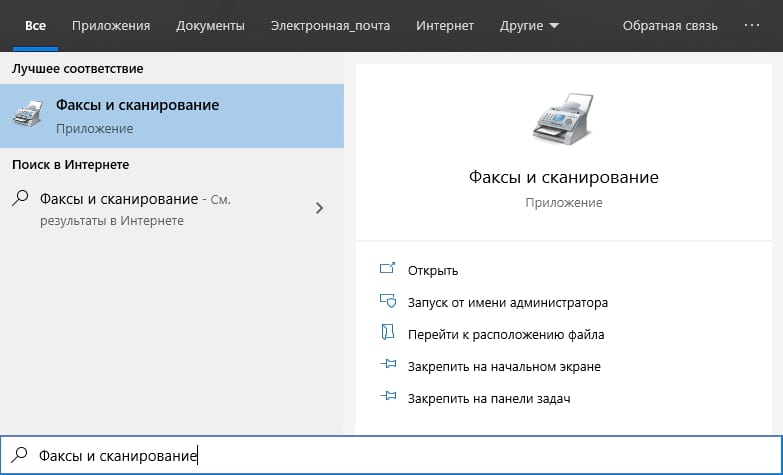This screenshot has width=783, height=475.
Task: Click the Обратная связь link
Action: [x=670, y=25]
